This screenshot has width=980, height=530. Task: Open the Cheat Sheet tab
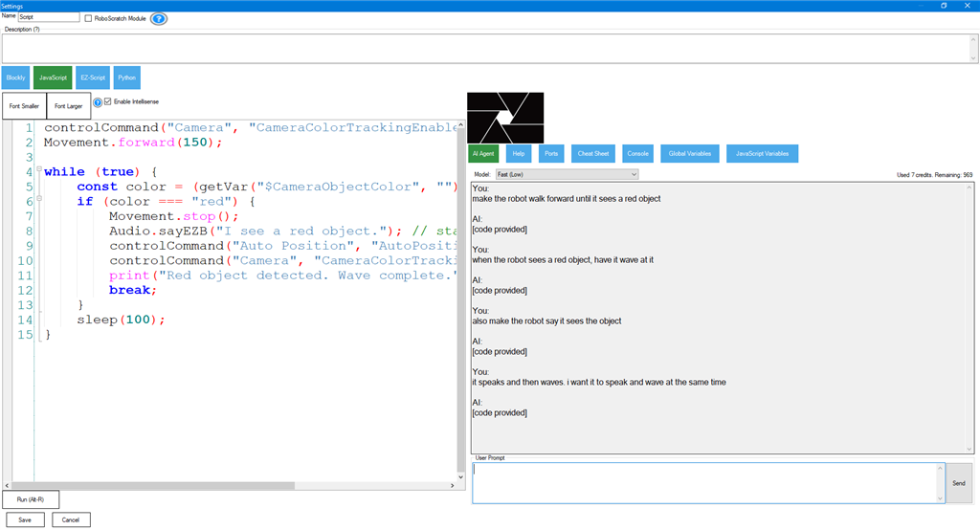[x=592, y=154]
